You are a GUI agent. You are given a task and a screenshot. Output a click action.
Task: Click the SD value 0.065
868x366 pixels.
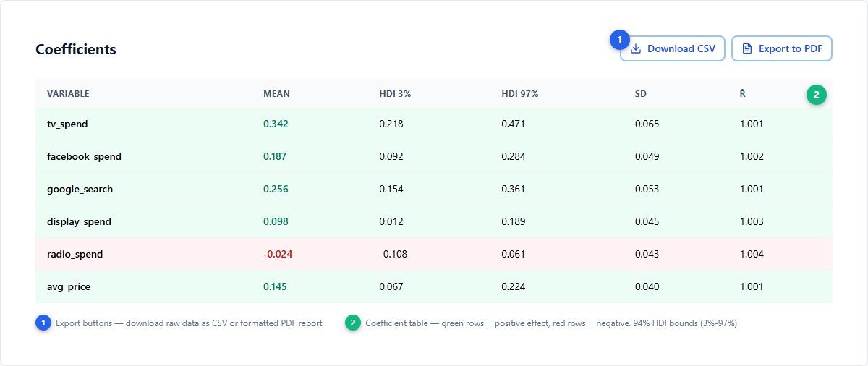click(647, 124)
